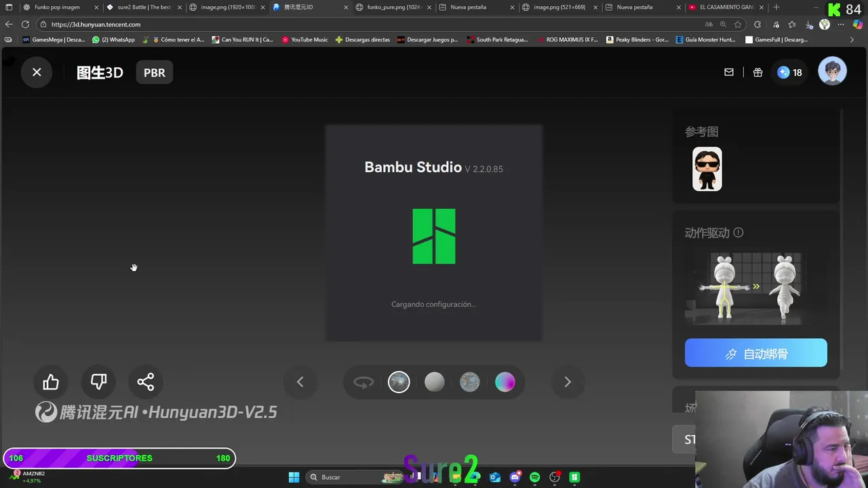
Task: Click the address bar URL field
Action: 366,24
